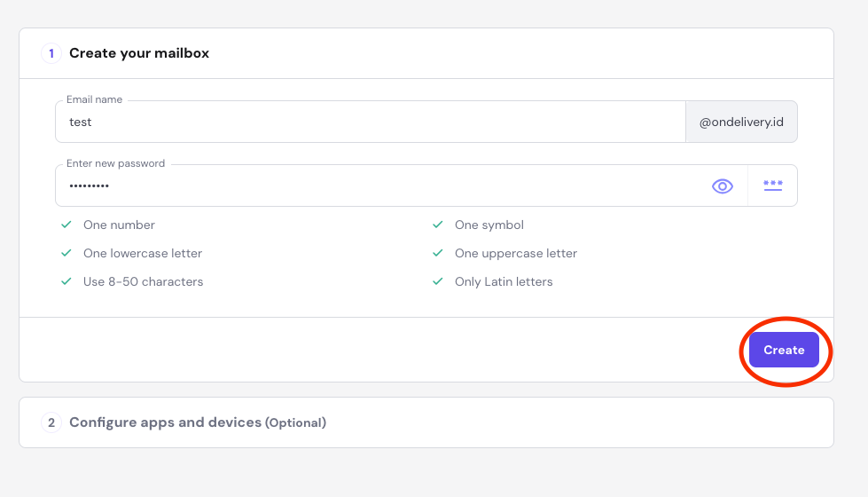Show the password with the eye icon
868x497 pixels.
pos(723,186)
